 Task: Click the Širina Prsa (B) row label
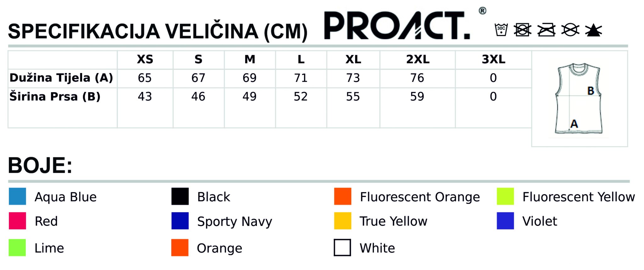point(55,96)
